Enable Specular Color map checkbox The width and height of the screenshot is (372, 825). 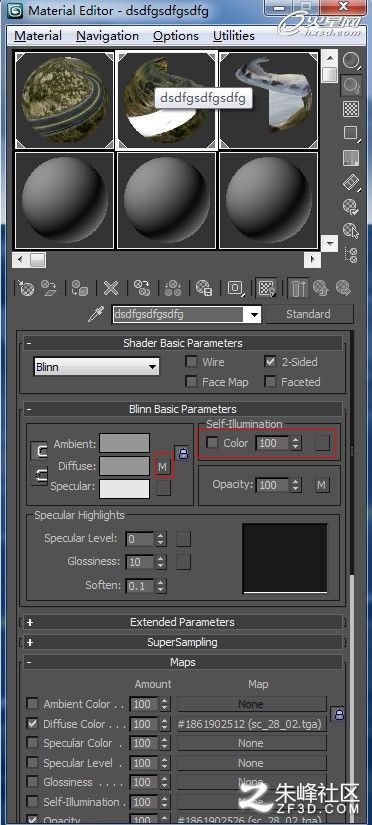(x=33, y=743)
